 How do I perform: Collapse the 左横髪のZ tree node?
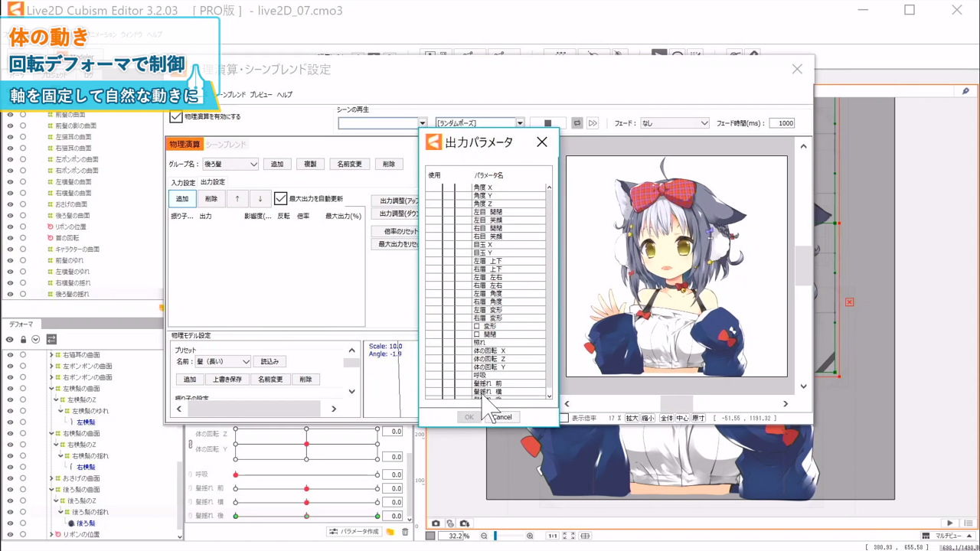[x=57, y=399]
